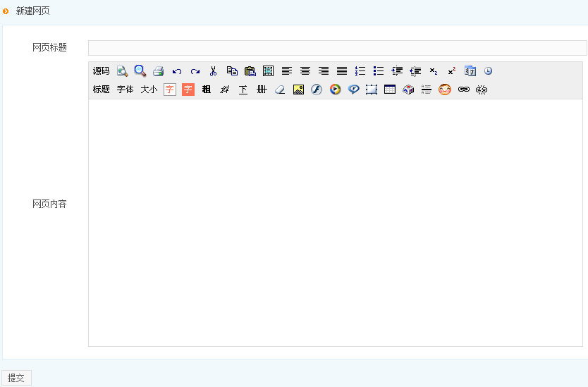Pick text background color with orange 字 swatch

point(188,90)
